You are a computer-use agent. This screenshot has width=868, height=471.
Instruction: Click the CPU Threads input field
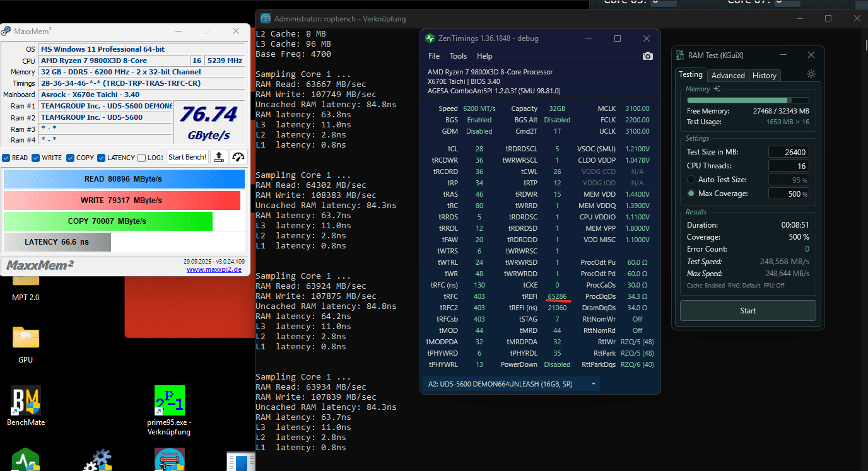789,166
